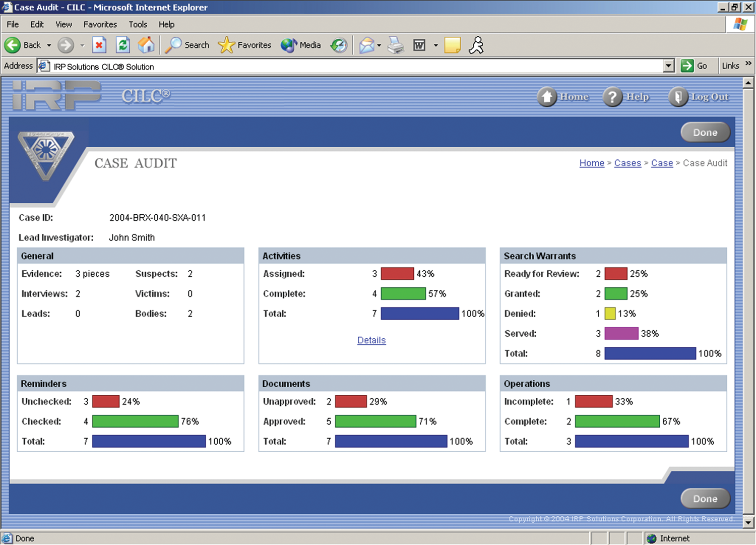Expand the Address bar dropdown

pyautogui.click(x=669, y=66)
